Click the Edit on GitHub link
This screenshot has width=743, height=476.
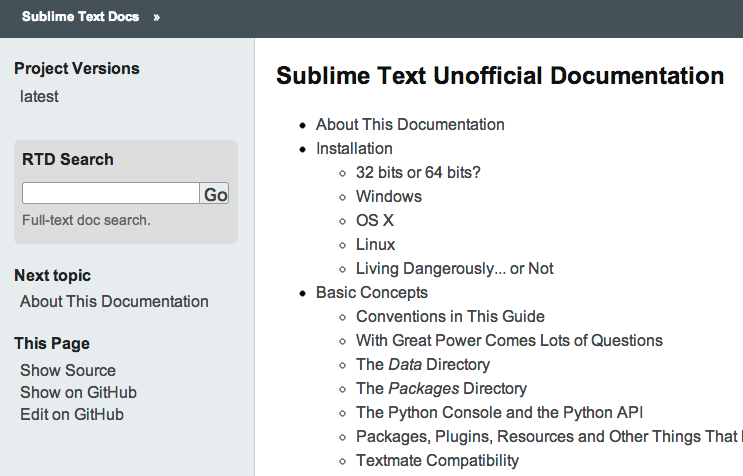[72, 414]
